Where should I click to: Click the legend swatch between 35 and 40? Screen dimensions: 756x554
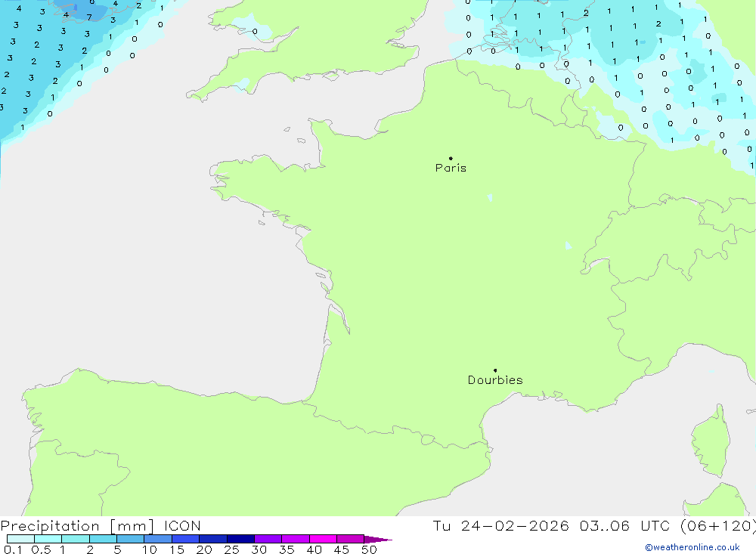click(296, 539)
